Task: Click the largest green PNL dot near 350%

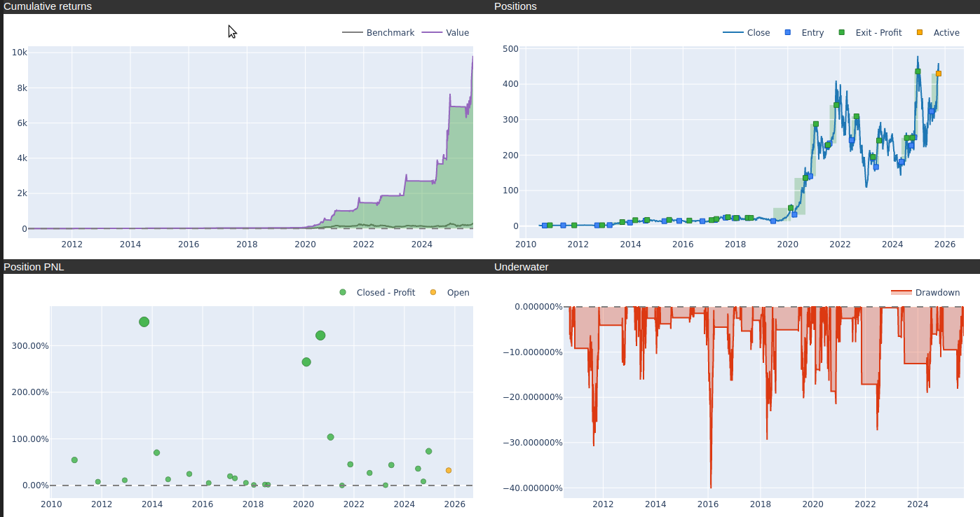Action: 144,322
